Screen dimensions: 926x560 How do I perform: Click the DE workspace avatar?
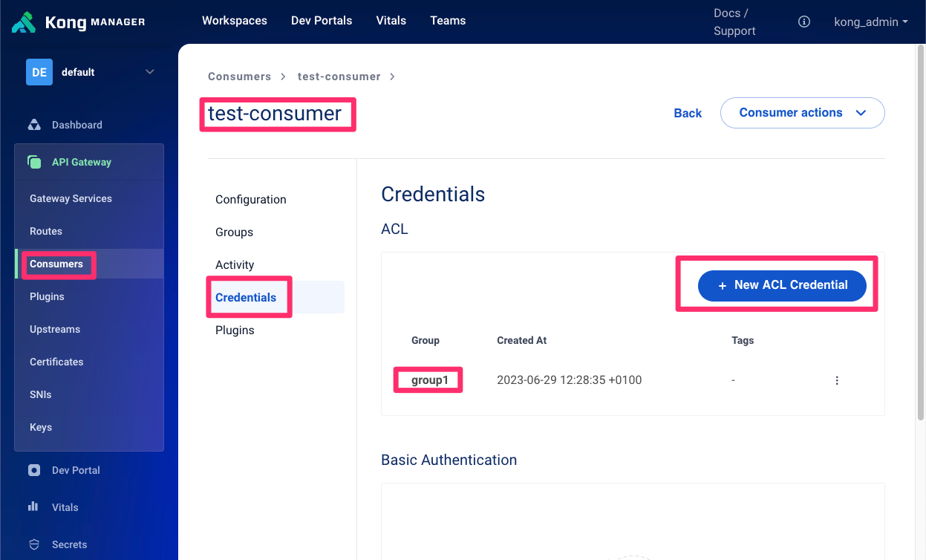[39, 72]
